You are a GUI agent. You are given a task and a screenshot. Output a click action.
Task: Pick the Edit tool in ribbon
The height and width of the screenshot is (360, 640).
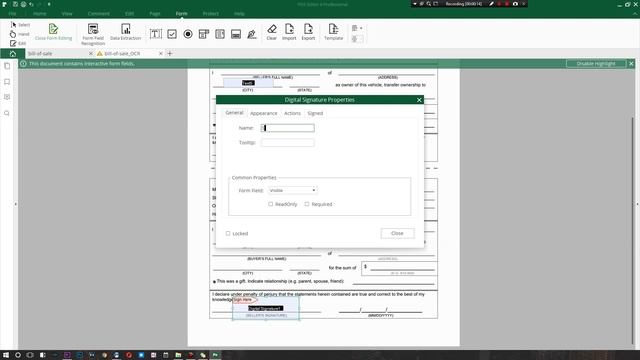point(18,43)
